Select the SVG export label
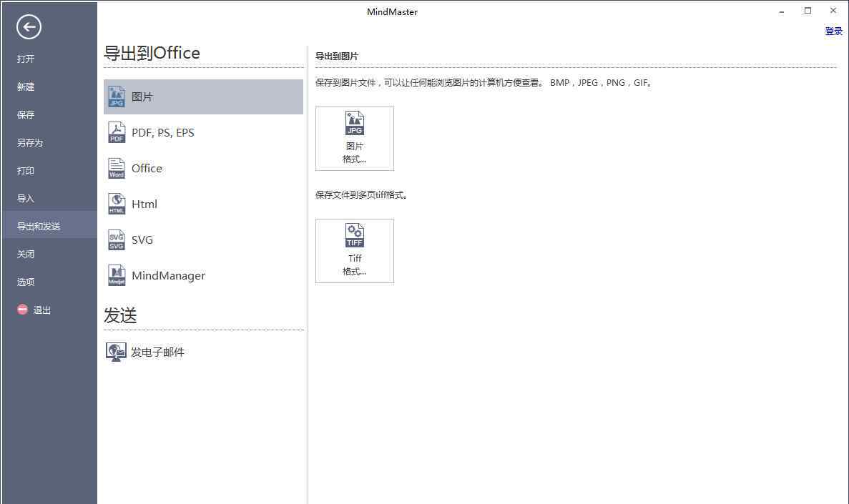849x504 pixels. pos(142,239)
